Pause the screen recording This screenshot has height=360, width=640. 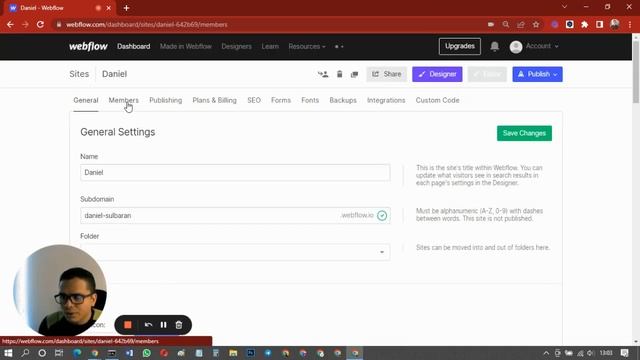163,325
